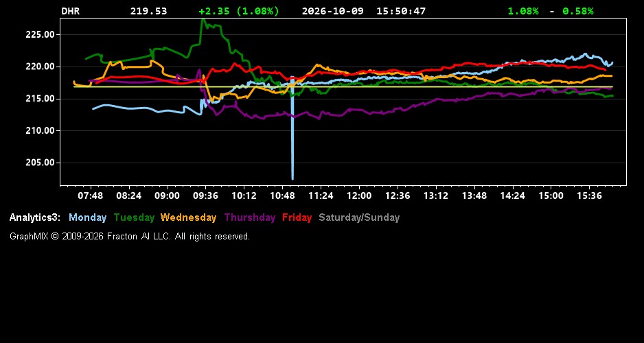Select the Tuesday legend label
Viewport: 644px width, 343px height.
(134, 218)
